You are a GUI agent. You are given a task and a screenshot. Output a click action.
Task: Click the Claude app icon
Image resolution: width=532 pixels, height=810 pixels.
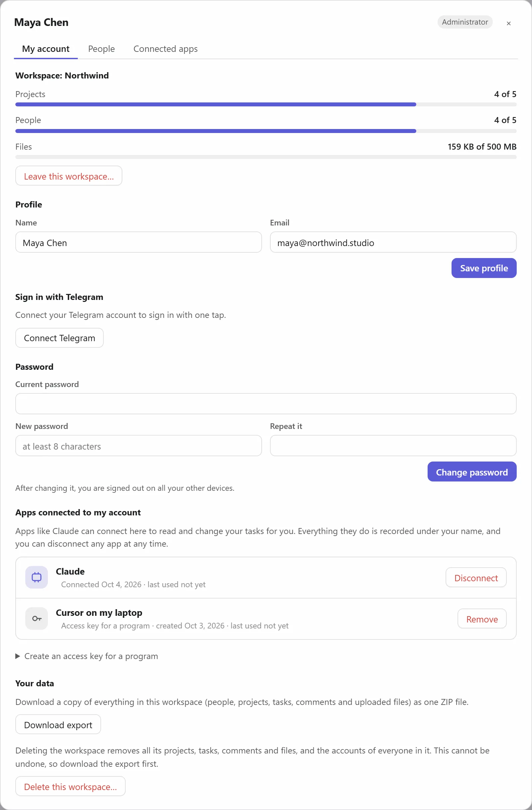[x=37, y=577]
